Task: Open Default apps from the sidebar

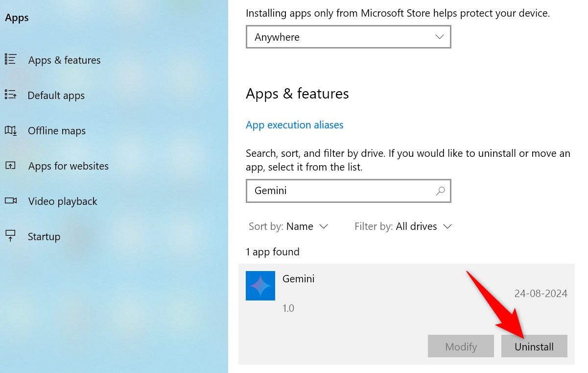Action: coord(56,95)
